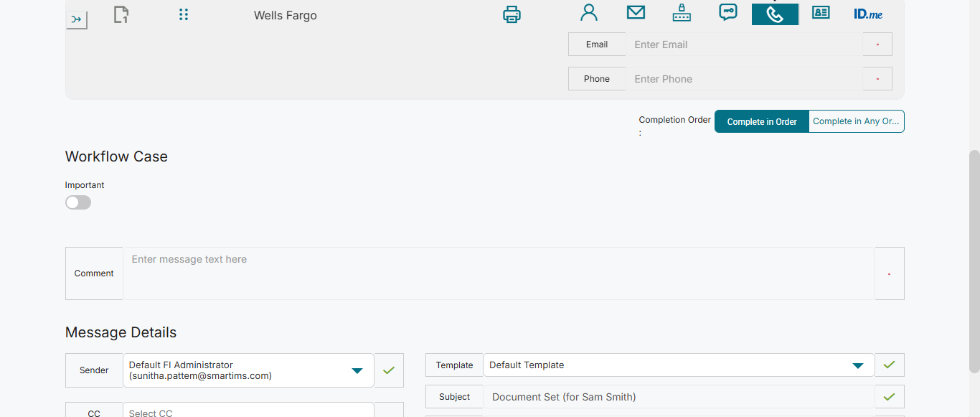Click the Workflow Case heading

[x=116, y=156]
